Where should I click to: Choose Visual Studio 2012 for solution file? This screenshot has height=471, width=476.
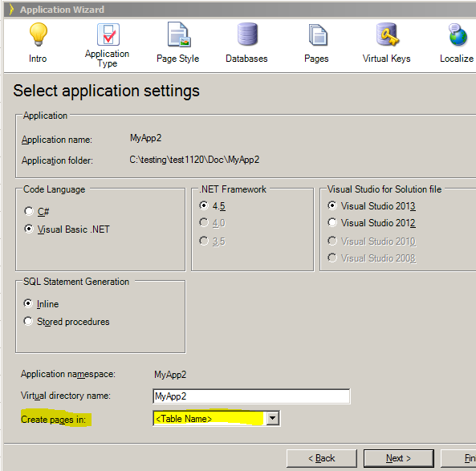click(x=332, y=222)
